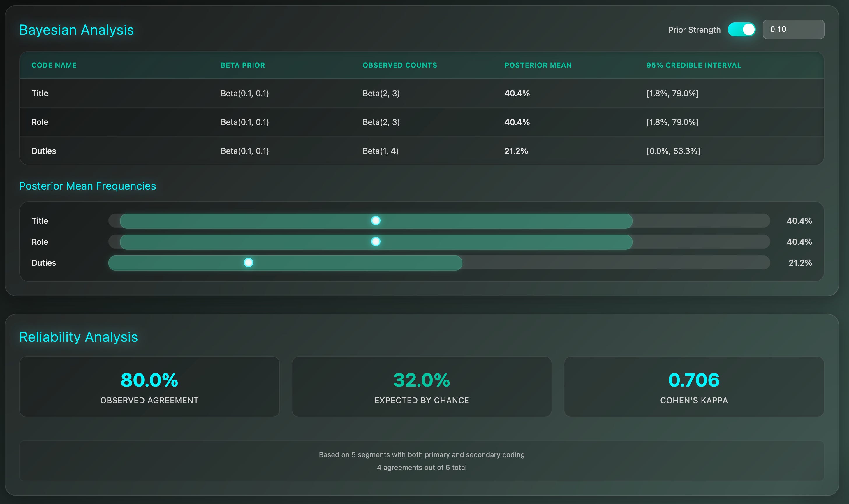Click the Duties credible interval bar
The height and width of the screenshot is (504, 849).
(357, 263)
